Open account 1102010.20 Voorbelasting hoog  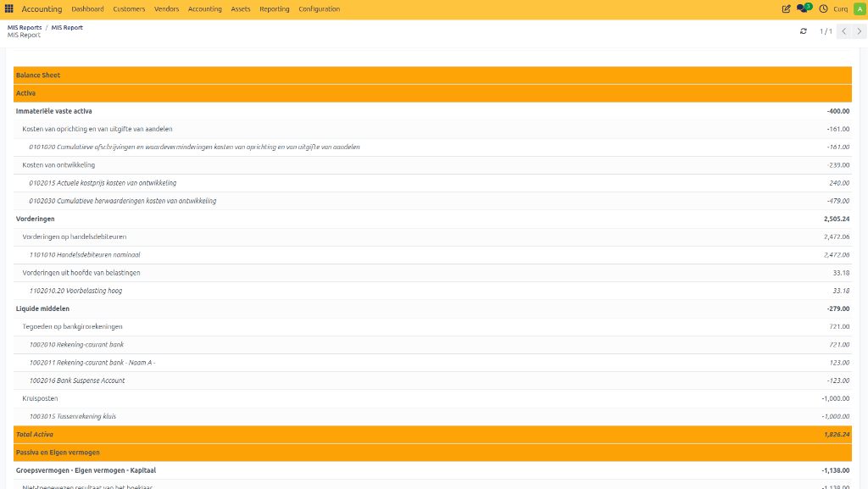pos(75,291)
